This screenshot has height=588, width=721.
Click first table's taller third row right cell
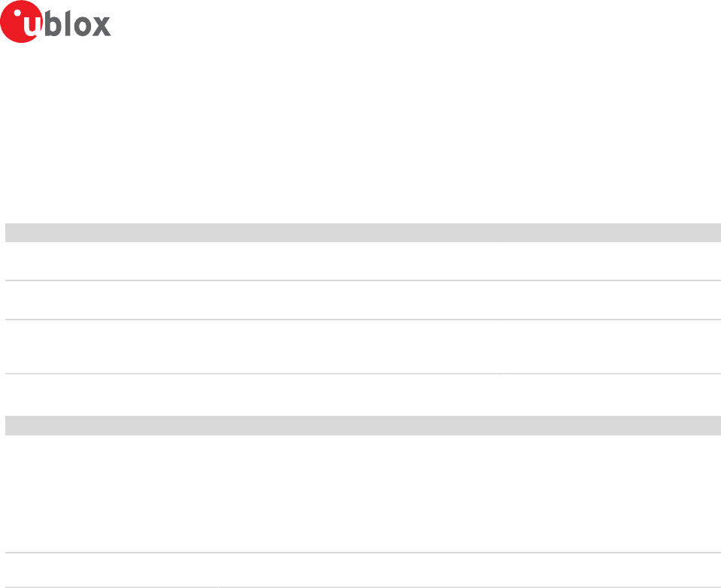click(612, 347)
